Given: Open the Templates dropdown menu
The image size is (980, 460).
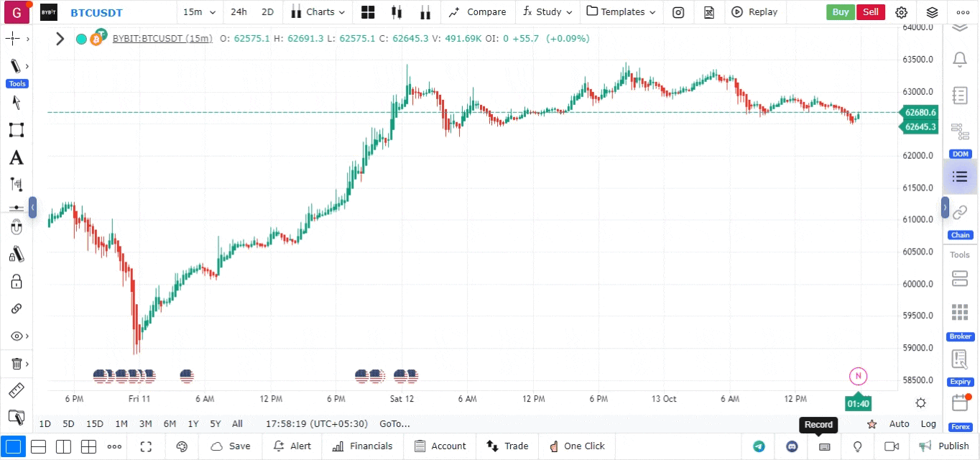Looking at the screenshot, I should (621, 12).
